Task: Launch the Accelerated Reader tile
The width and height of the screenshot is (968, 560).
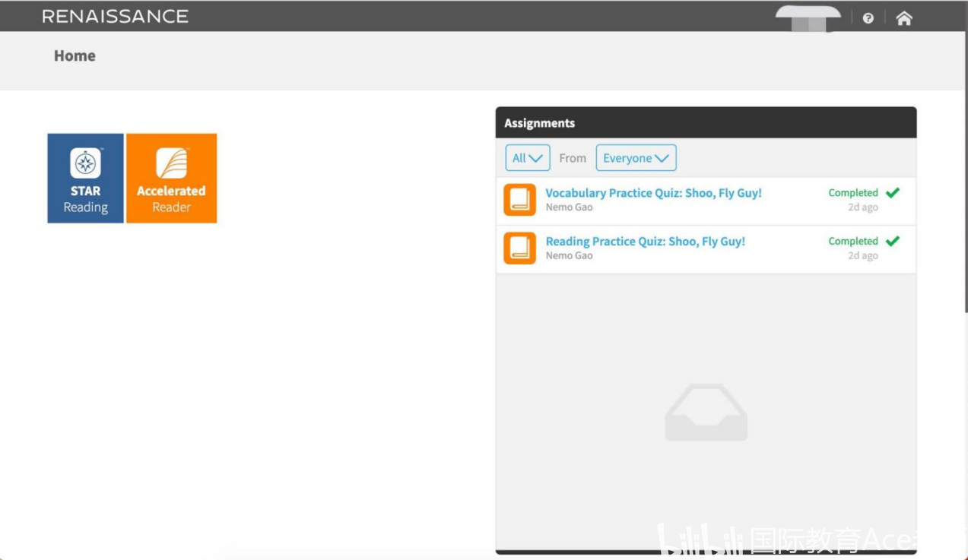Action: pos(171,179)
